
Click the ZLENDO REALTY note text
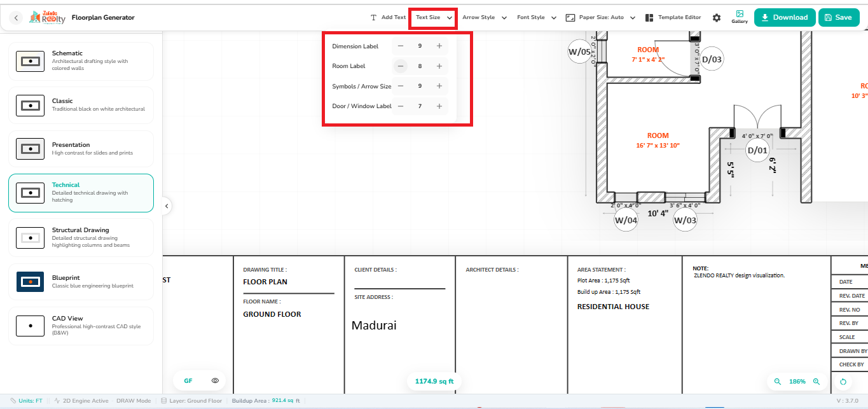[739, 275]
